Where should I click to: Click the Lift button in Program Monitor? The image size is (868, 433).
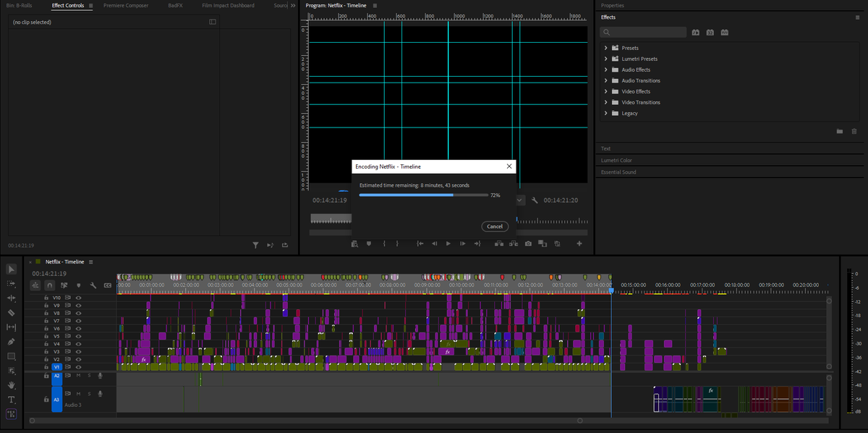pyautogui.click(x=499, y=244)
